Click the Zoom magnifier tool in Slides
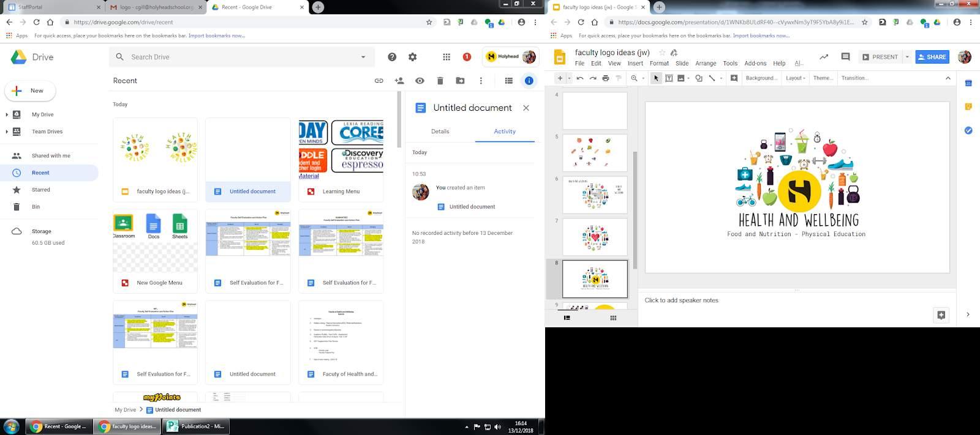The width and height of the screenshot is (980, 435). tap(634, 78)
